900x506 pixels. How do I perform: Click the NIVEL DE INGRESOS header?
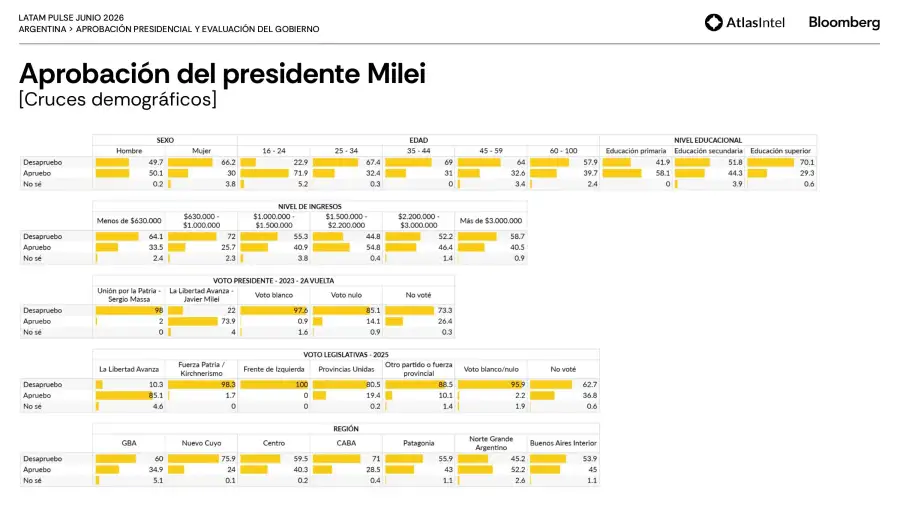point(310,207)
